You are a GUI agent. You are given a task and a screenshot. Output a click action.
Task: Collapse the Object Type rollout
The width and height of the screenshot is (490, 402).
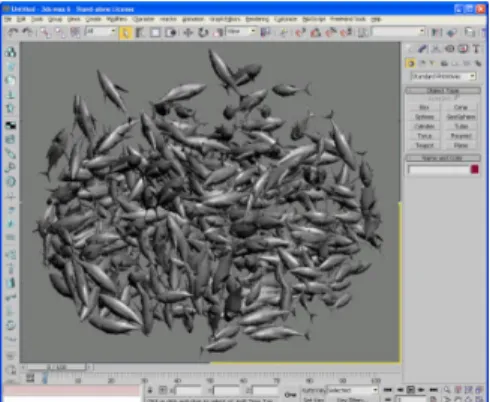(443, 91)
